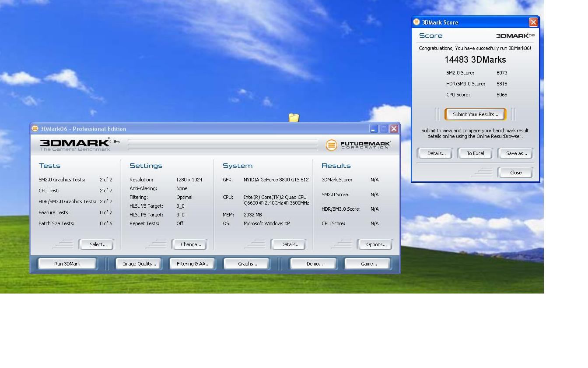This screenshot has width=588, height=368.
Task: Click the Intel Core 2 Quad CPU text
Action: pos(276,200)
